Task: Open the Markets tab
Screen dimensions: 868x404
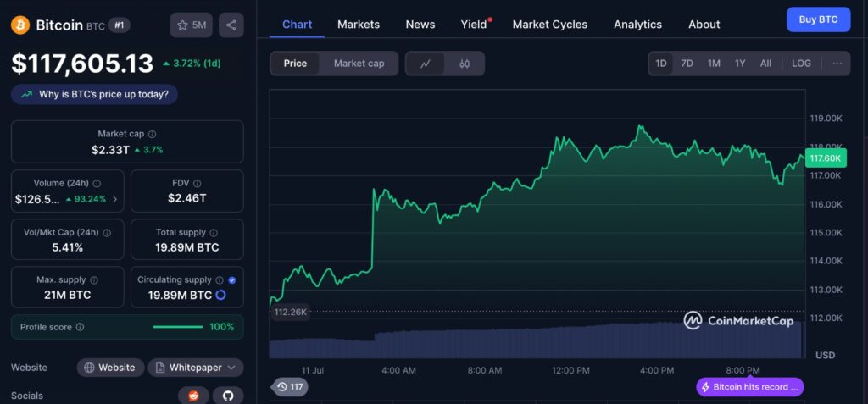Action: 359,25
